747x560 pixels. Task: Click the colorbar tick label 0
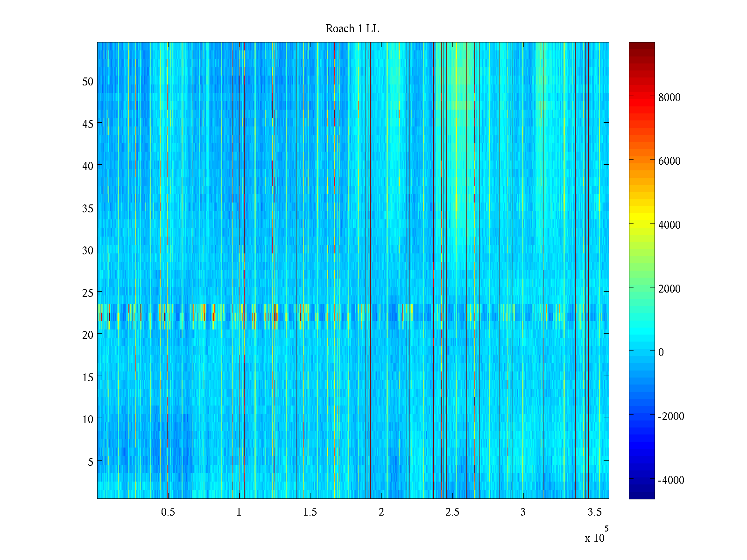(661, 352)
